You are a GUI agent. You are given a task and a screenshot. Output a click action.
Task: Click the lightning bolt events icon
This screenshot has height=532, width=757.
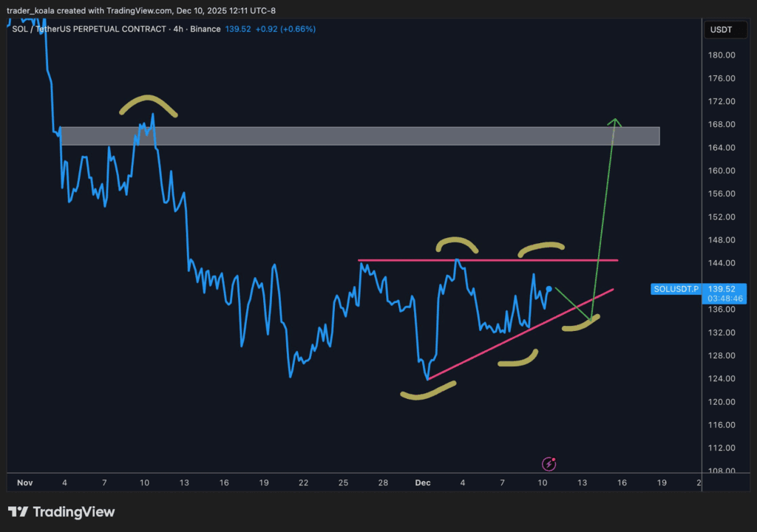549,464
